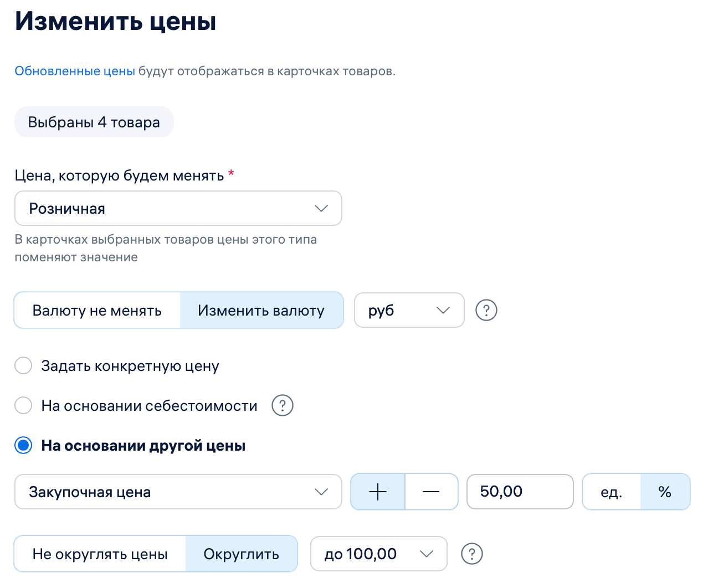The image size is (708, 588).
Task: Switch to "Не округлять цены"
Action: point(100,554)
